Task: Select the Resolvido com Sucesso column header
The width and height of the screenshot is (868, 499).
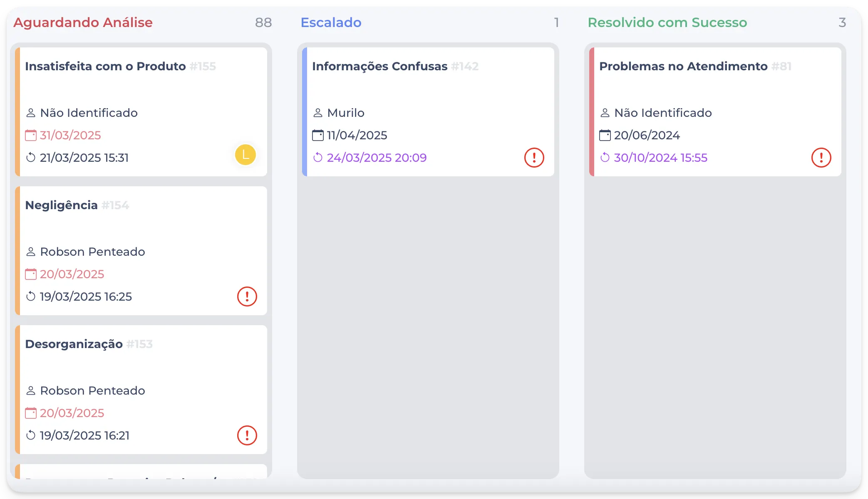Action: (667, 22)
